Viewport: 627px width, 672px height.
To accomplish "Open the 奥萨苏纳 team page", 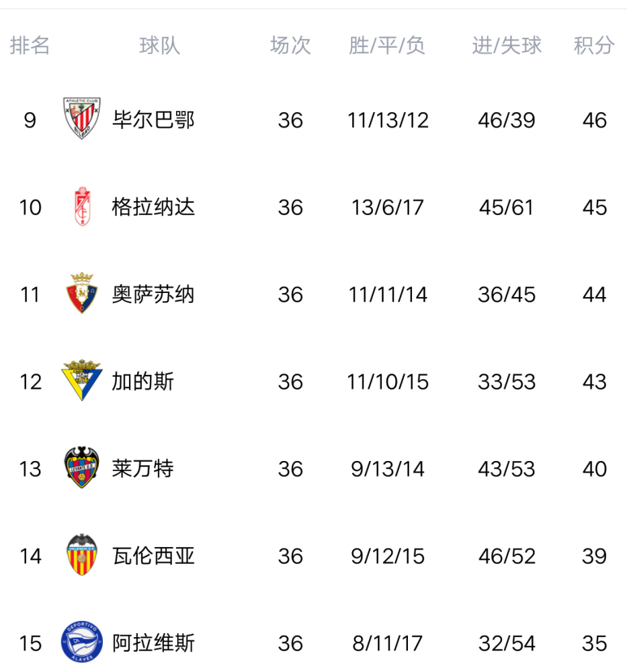I will tap(153, 294).
